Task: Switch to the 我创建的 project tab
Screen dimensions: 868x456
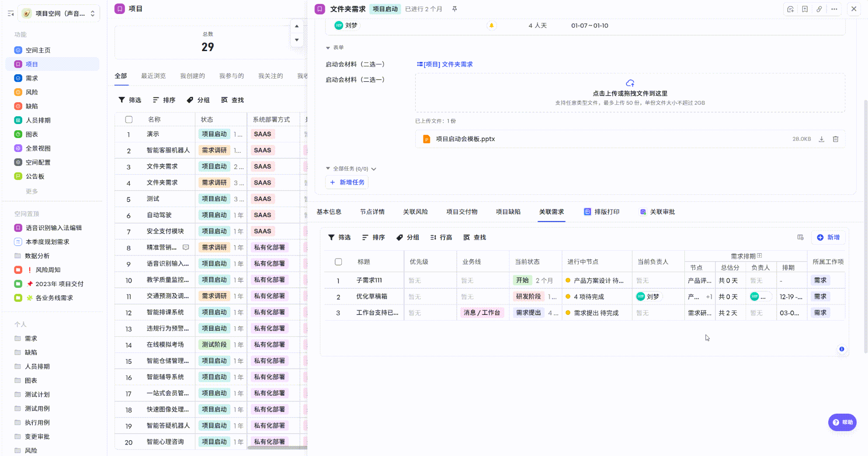Action: click(192, 76)
